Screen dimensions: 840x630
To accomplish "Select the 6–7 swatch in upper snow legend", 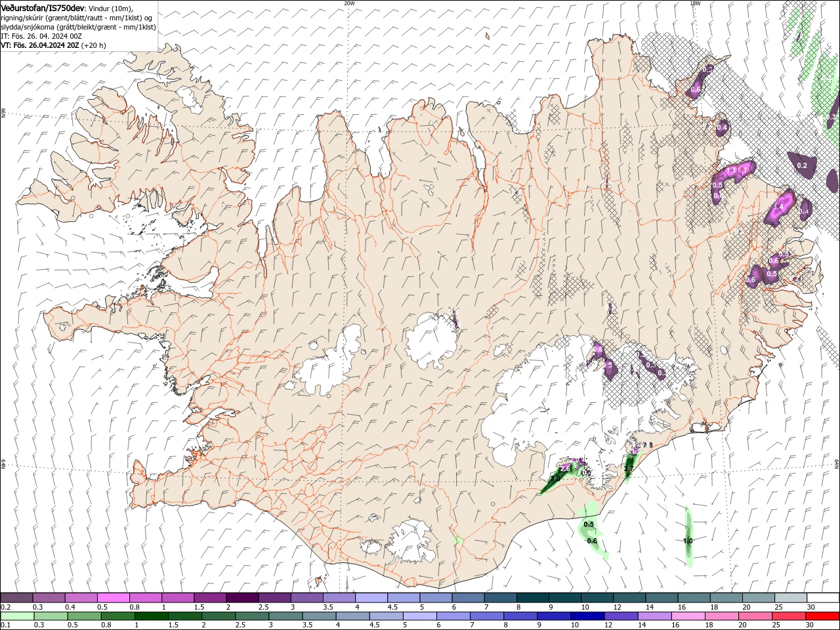I will (468, 597).
